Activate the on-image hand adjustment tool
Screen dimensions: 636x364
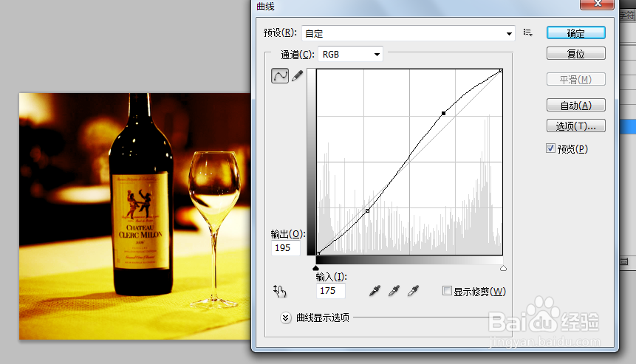[x=279, y=291]
